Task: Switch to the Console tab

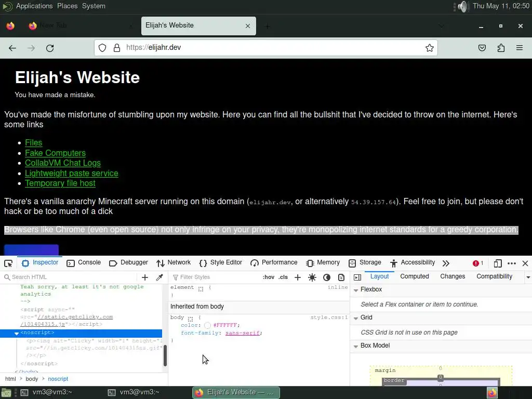Action: click(84, 262)
